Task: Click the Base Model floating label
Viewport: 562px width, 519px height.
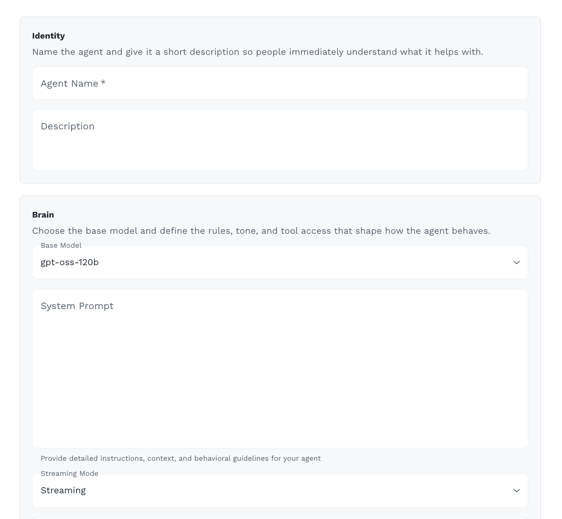Action: click(x=61, y=246)
